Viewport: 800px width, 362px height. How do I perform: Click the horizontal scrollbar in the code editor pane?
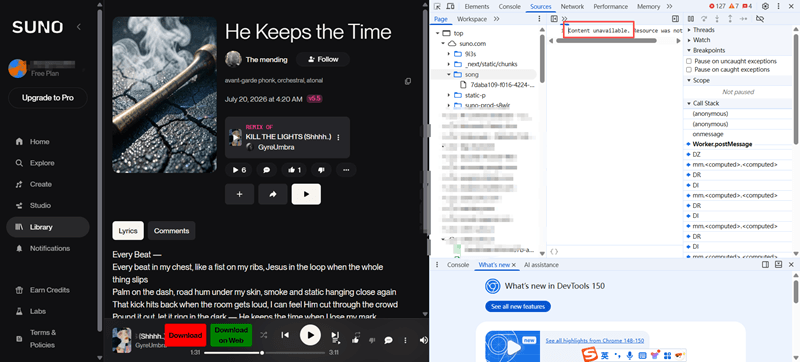(x=606, y=41)
